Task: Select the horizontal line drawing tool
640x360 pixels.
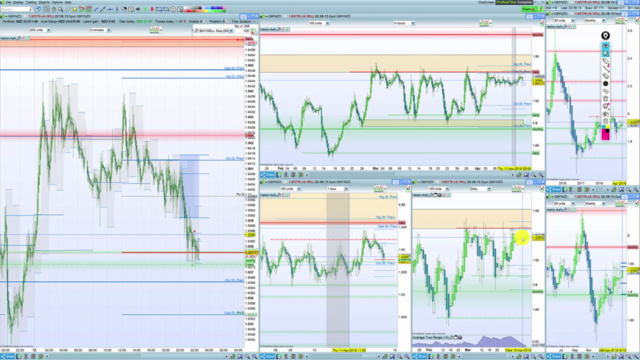Action: [110, 9]
